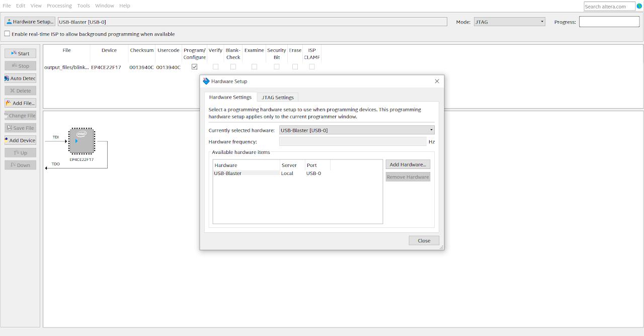Open the Tools menu
The height and width of the screenshot is (336, 644).
(x=84, y=6)
